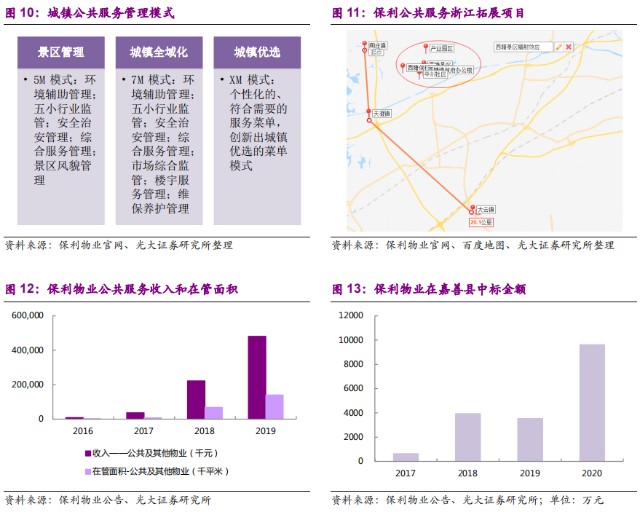Click the 2018 dark purple revenue bar
Screen dimensions: 640x512
pos(196,399)
